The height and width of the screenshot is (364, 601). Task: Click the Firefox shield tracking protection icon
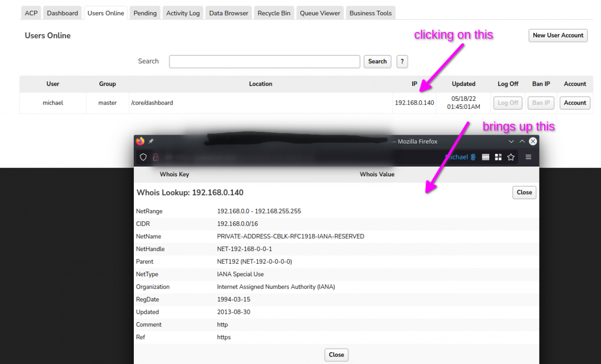(144, 157)
